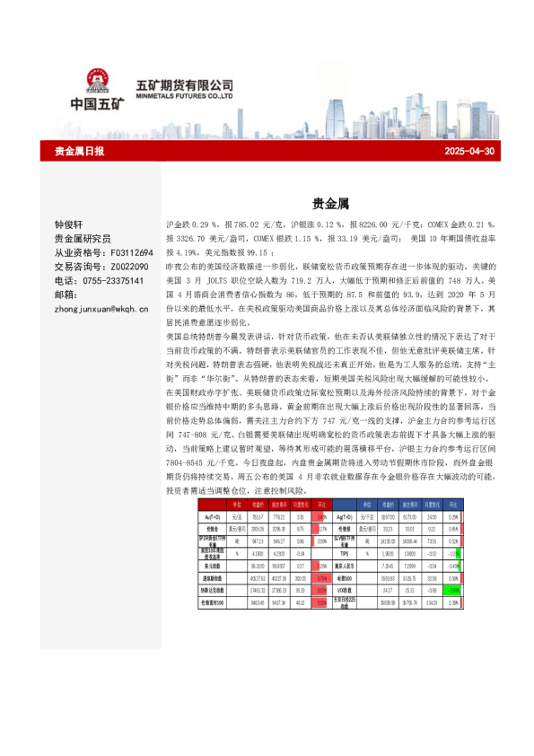Image resolution: width=534 pixels, height=756 pixels.
Task: Click the 标普500 row label
Action: pos(345,578)
